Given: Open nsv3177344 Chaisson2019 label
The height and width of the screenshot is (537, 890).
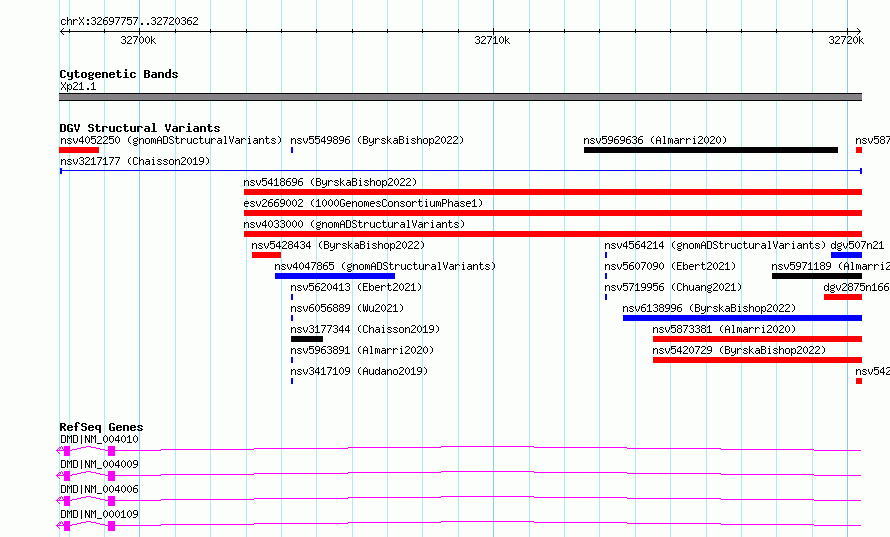Looking at the screenshot, I should (x=365, y=329).
